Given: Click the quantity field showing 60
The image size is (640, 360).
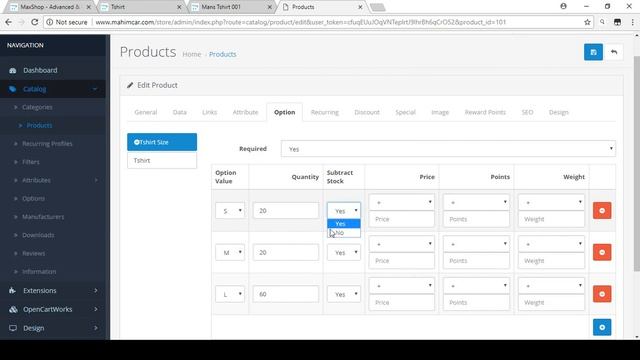Looking at the screenshot, I should pyautogui.click(x=286, y=294).
